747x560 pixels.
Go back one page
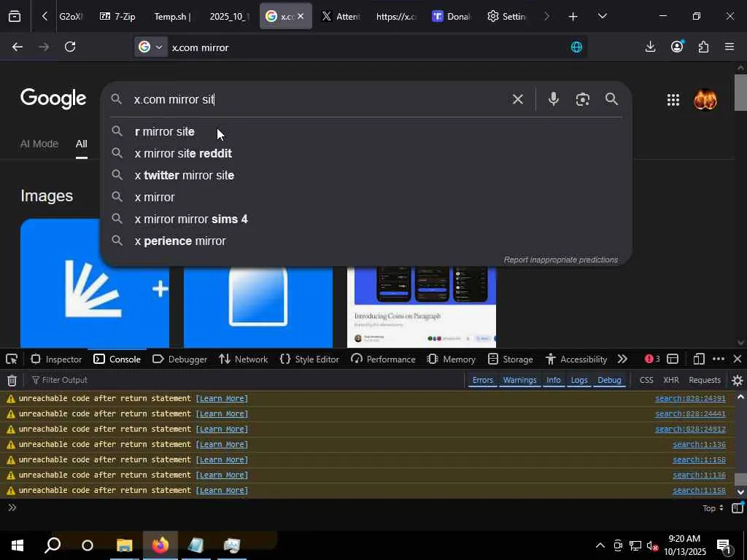coord(18,47)
